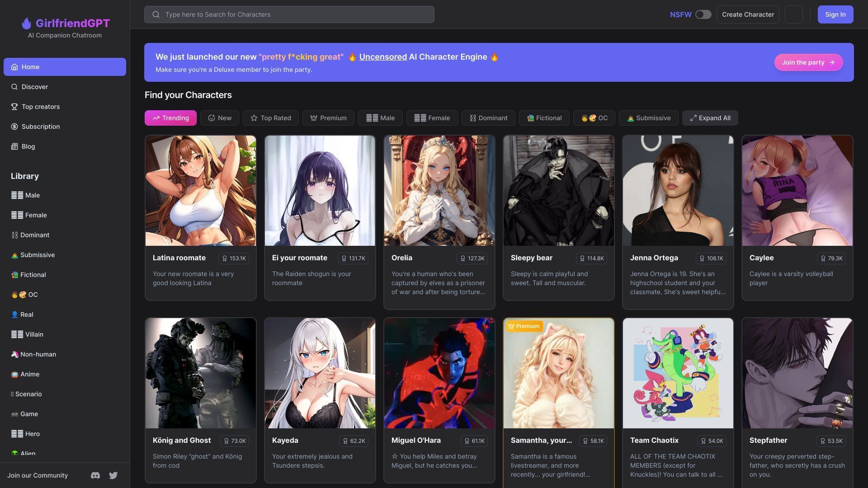Expand the Anime library category
This screenshot has width=868, height=488.
tap(30, 374)
